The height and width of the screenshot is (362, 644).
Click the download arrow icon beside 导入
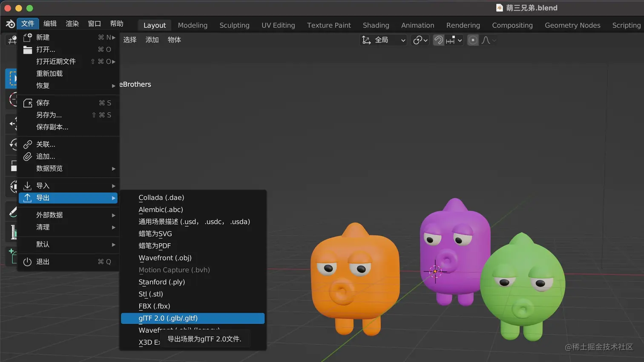click(x=28, y=186)
